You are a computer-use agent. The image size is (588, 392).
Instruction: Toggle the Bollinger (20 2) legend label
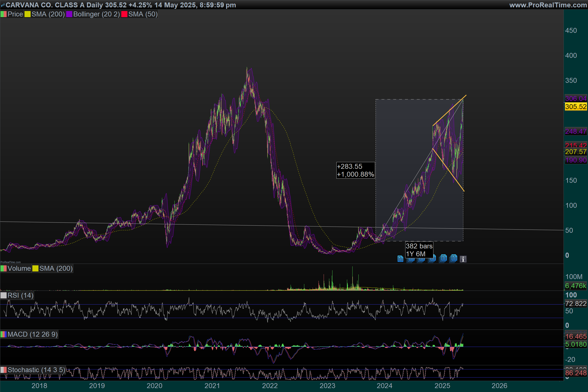coord(96,14)
